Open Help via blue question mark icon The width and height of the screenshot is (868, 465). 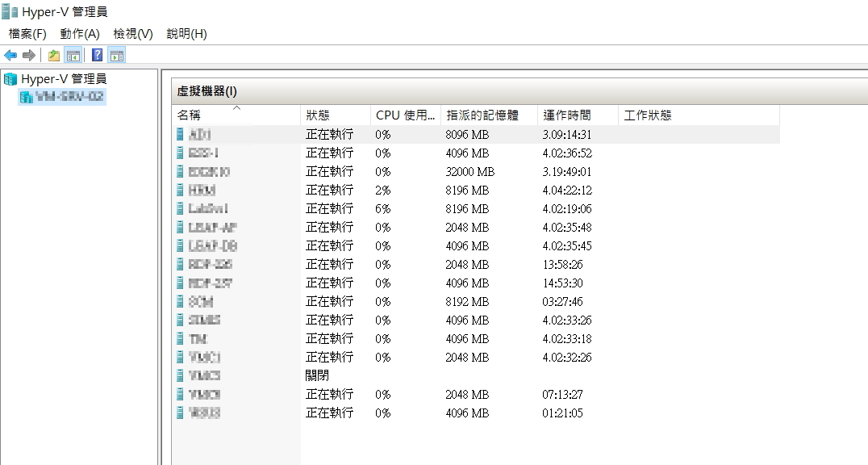coord(98,55)
